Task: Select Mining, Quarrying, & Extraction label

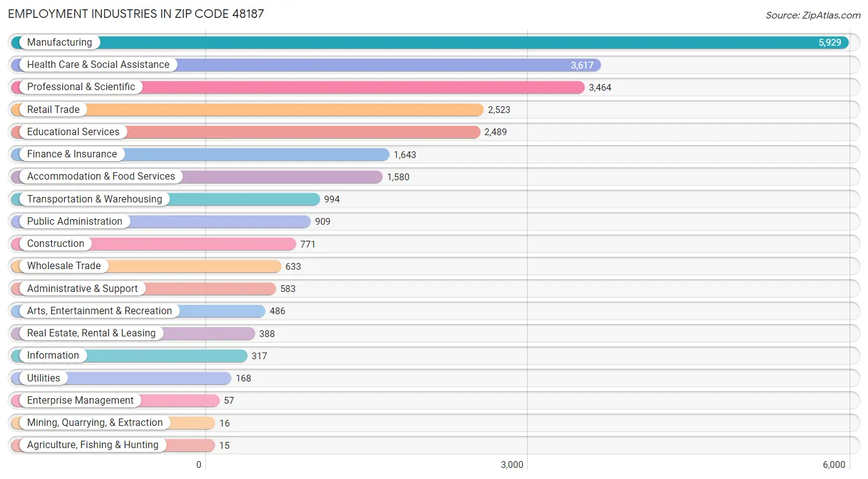Action: click(x=95, y=423)
